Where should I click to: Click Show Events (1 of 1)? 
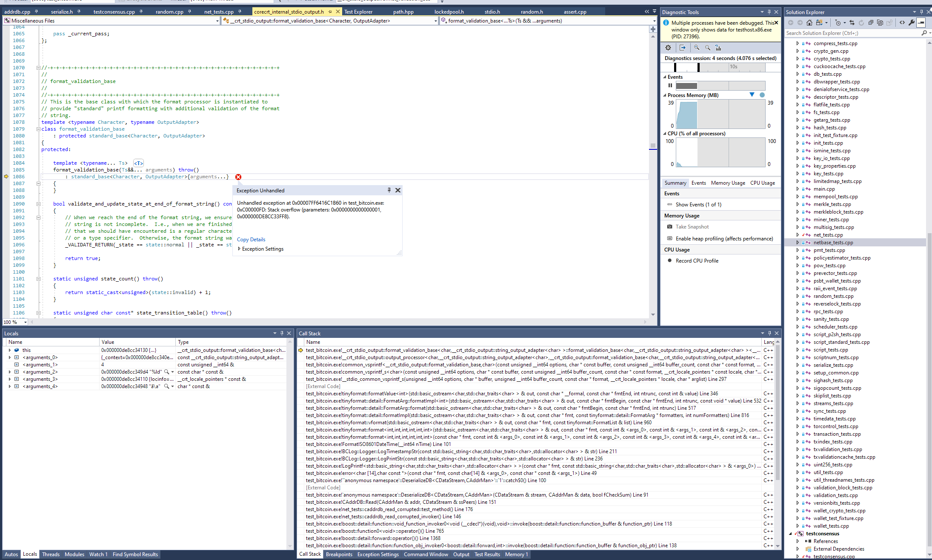tap(698, 205)
